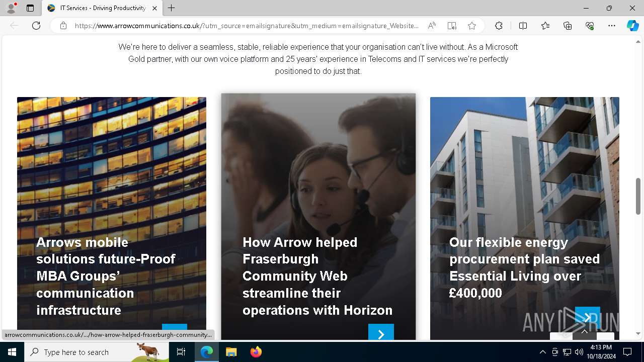The image size is (644, 362).
Task: Open Immersive Reader icon
Action: coord(452,26)
